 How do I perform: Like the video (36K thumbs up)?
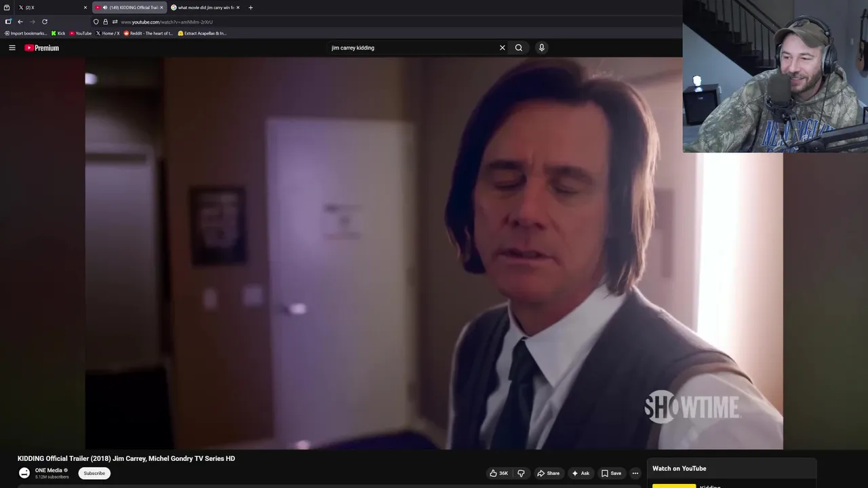click(499, 473)
